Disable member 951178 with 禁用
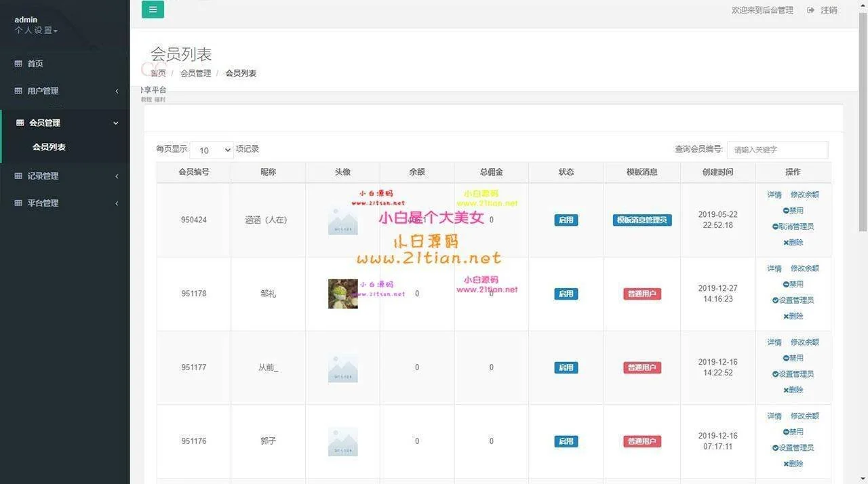Viewport: 868px width, 484px height. (x=793, y=285)
